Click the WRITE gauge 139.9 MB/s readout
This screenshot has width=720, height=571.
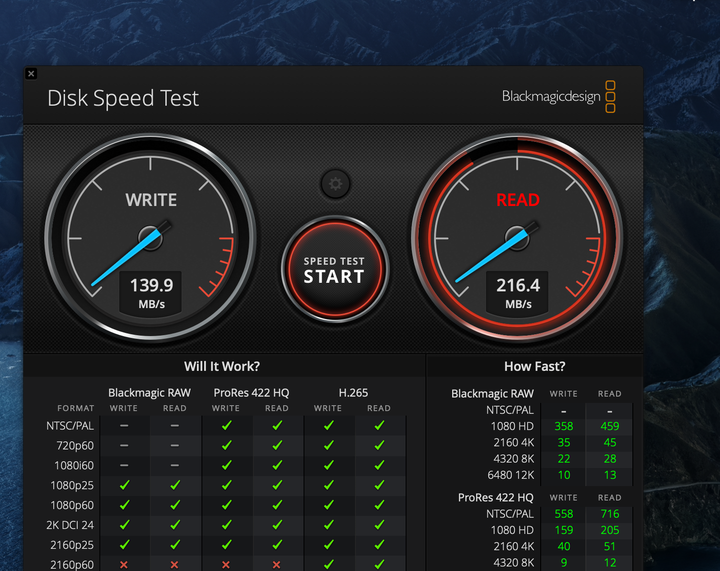pos(151,293)
